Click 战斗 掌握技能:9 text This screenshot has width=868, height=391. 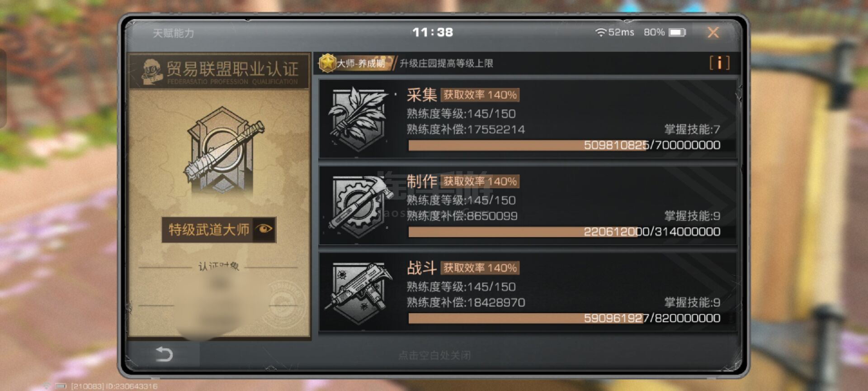(692, 302)
